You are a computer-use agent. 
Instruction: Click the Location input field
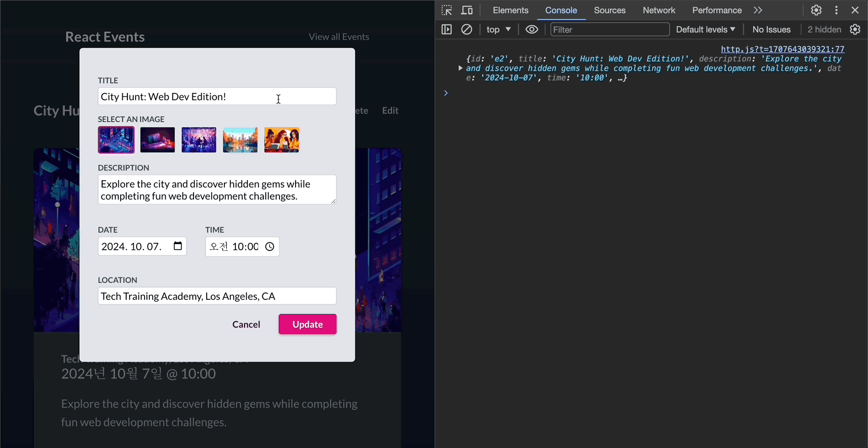coord(217,296)
